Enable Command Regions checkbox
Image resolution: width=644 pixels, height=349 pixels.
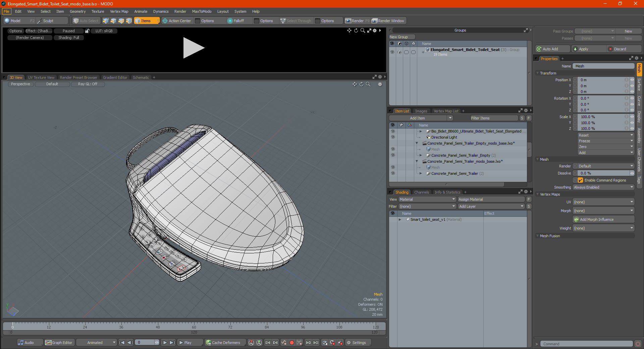580,180
